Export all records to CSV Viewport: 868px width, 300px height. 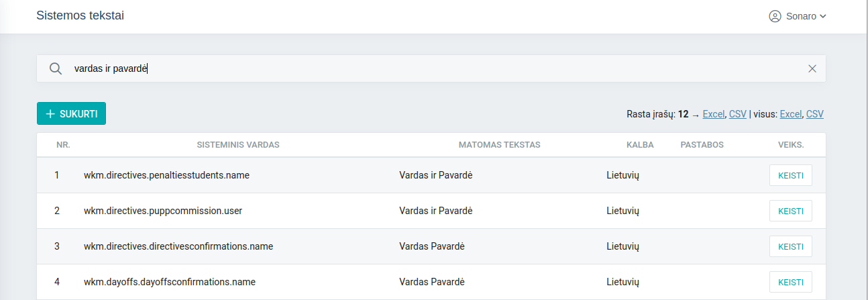pos(814,114)
